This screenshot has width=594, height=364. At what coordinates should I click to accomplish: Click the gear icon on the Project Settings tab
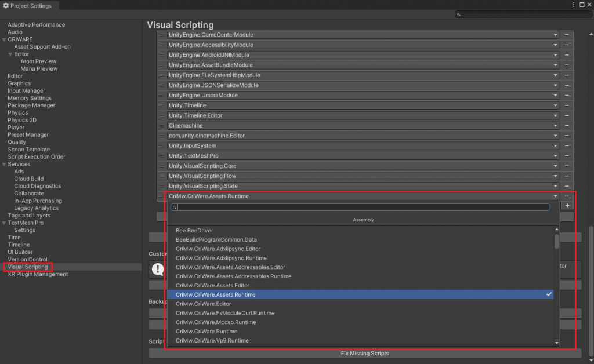tap(6, 5)
